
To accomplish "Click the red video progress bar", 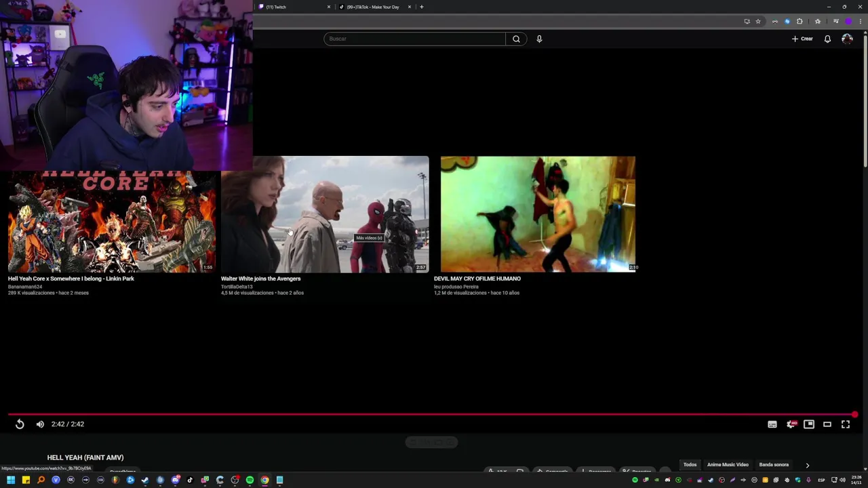I will coord(431,414).
